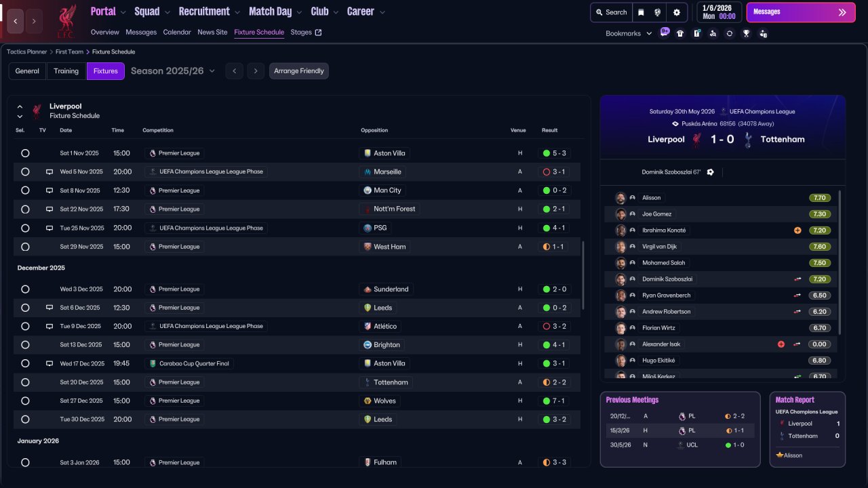This screenshot has width=868, height=488.
Task: Click the player ratings list scrollbar
Action: (x=840, y=262)
